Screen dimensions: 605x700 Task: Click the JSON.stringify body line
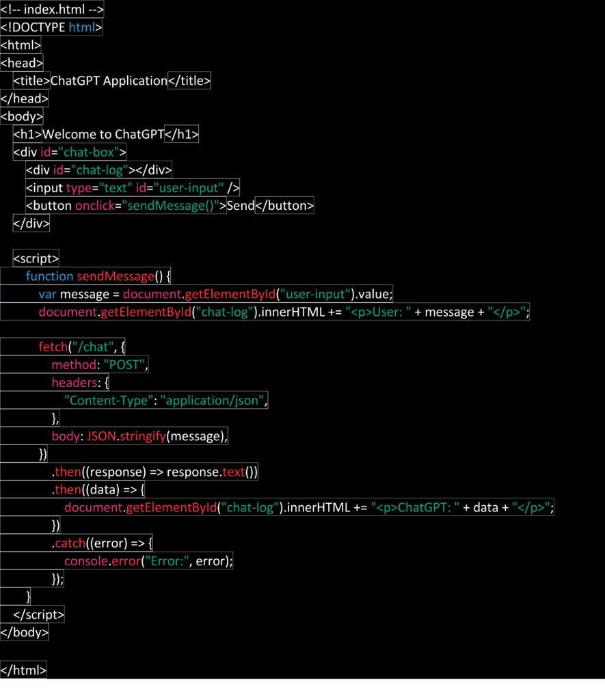pos(137,435)
